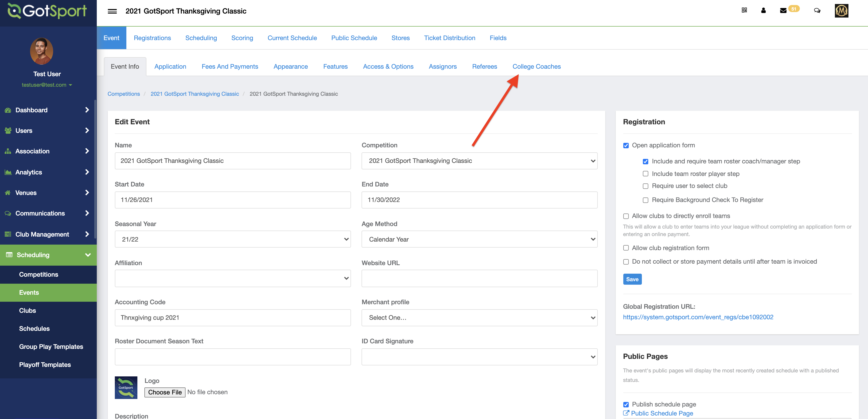Expand the Club Management sidebar chevron
The image size is (868, 419).
(87, 234)
